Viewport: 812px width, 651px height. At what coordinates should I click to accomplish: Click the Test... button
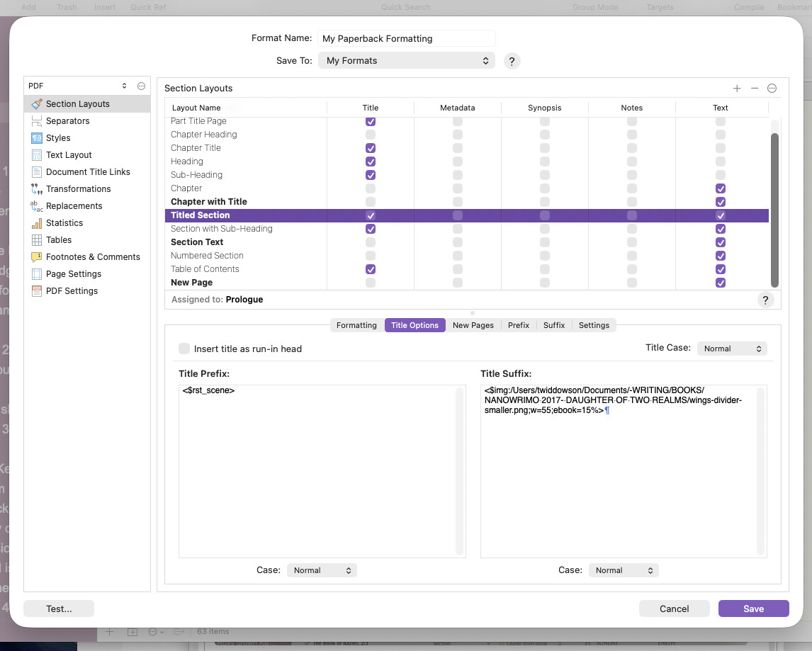[59, 608]
